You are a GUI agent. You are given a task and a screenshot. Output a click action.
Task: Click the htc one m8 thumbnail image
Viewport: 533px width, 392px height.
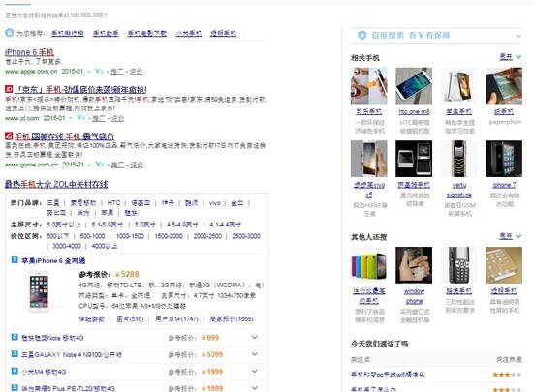coord(414,85)
